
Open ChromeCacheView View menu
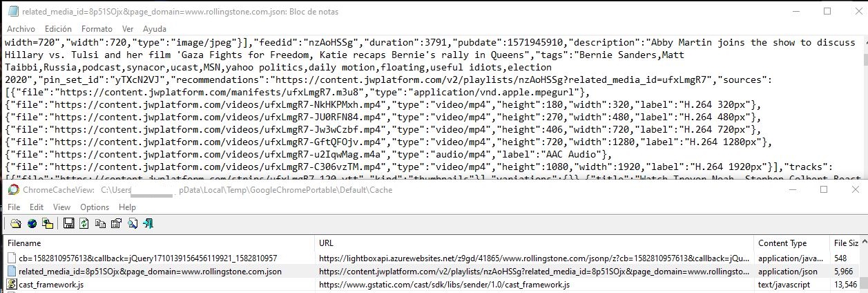coord(61,207)
